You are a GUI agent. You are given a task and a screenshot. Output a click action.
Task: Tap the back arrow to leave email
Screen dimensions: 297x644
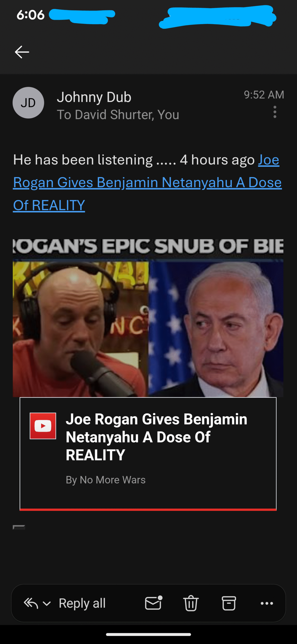(x=22, y=52)
